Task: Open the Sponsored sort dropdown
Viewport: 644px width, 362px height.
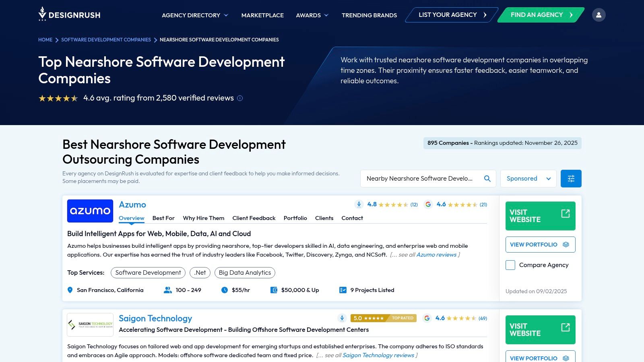Action: 528,179
